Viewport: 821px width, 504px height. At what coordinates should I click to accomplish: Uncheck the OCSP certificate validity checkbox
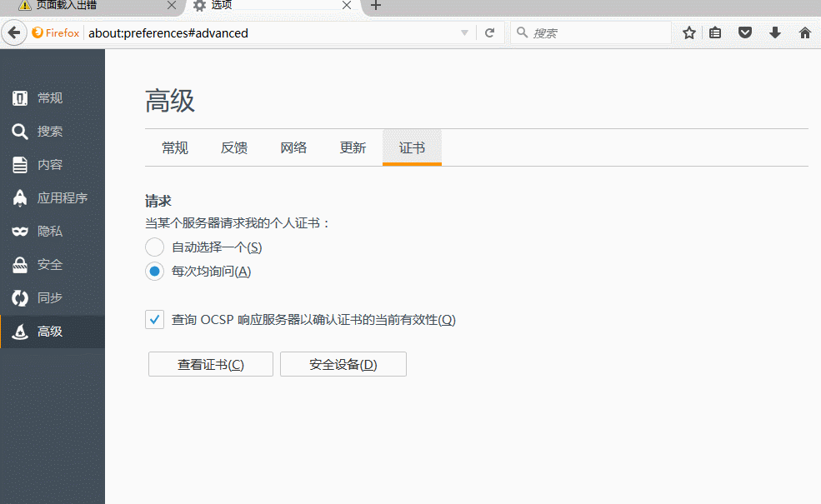point(154,319)
